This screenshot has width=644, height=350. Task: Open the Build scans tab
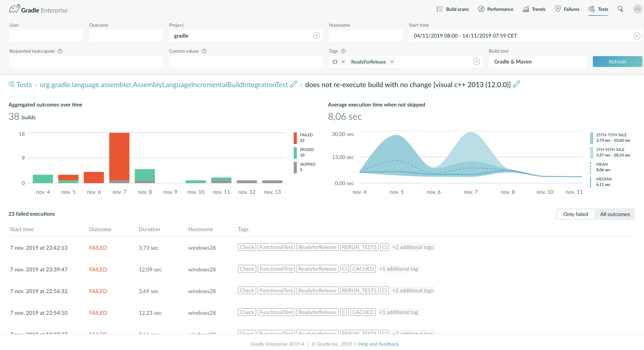point(453,9)
